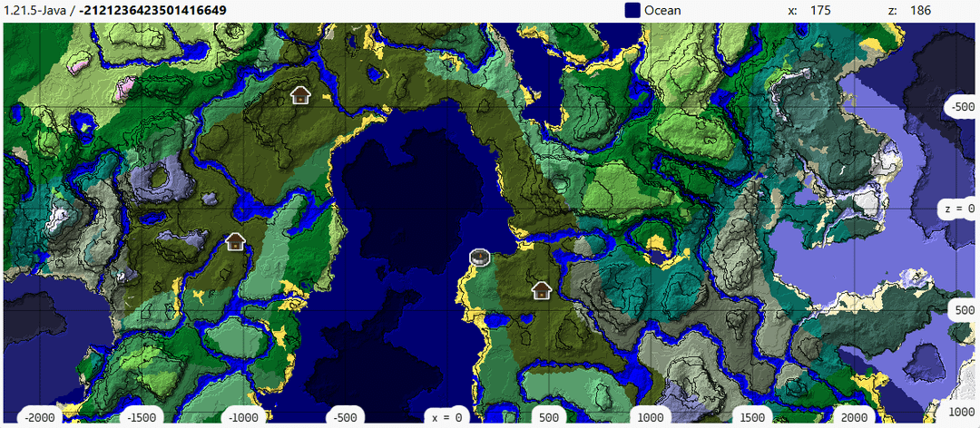Click the round gray marker on the shoreline
Viewport: 980px width, 428px height.
click(x=480, y=257)
